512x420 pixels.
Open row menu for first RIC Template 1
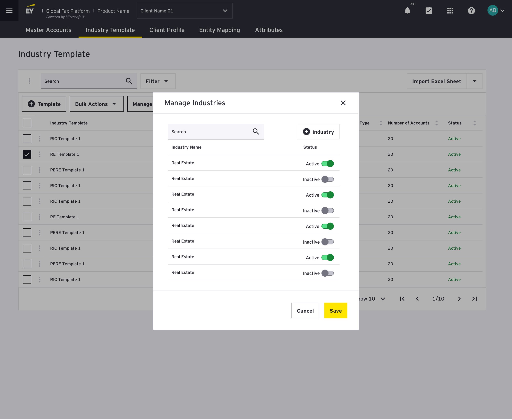[x=40, y=139]
